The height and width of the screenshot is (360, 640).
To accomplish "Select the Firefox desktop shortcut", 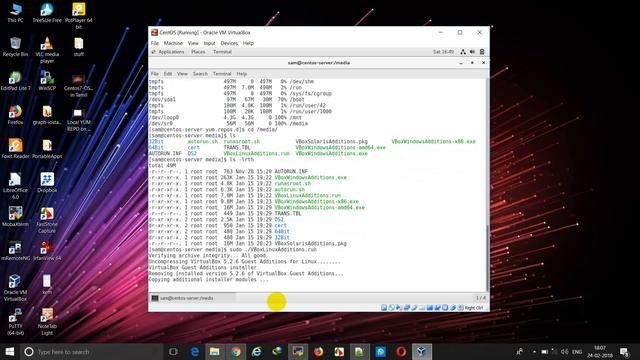I will [x=15, y=115].
